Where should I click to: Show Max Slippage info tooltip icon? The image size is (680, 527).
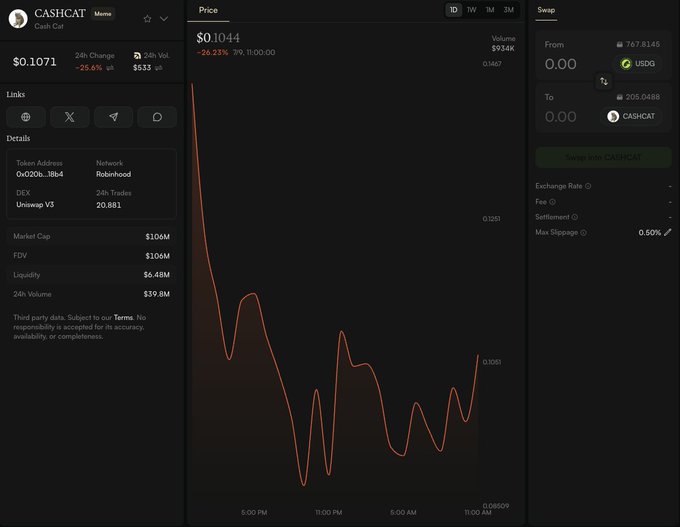coord(583,232)
